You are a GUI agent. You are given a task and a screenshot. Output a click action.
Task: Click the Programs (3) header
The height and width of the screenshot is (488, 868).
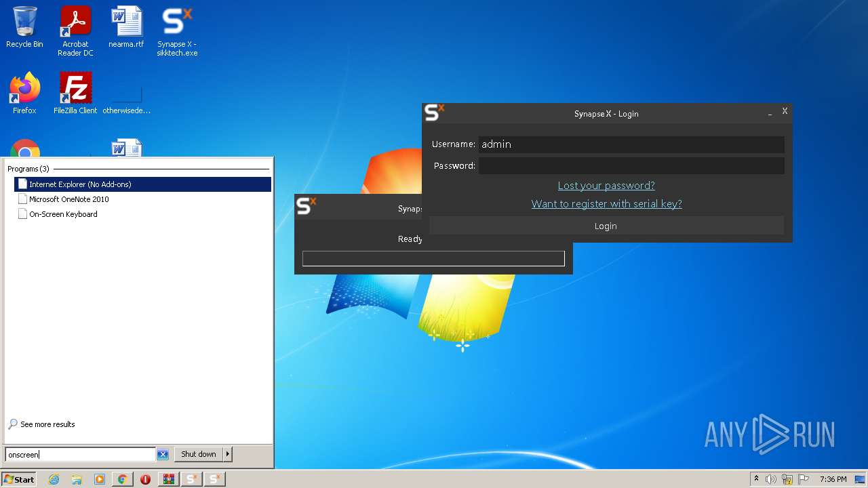[x=28, y=169]
